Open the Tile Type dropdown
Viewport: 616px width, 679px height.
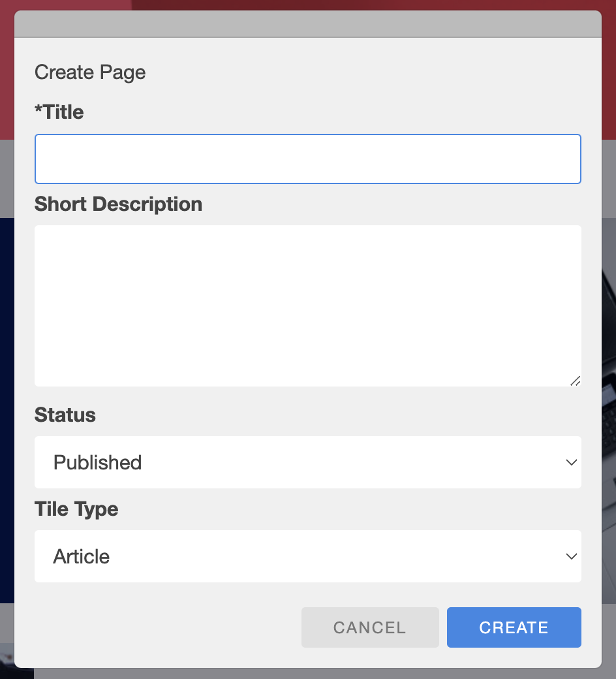pyautogui.click(x=308, y=556)
